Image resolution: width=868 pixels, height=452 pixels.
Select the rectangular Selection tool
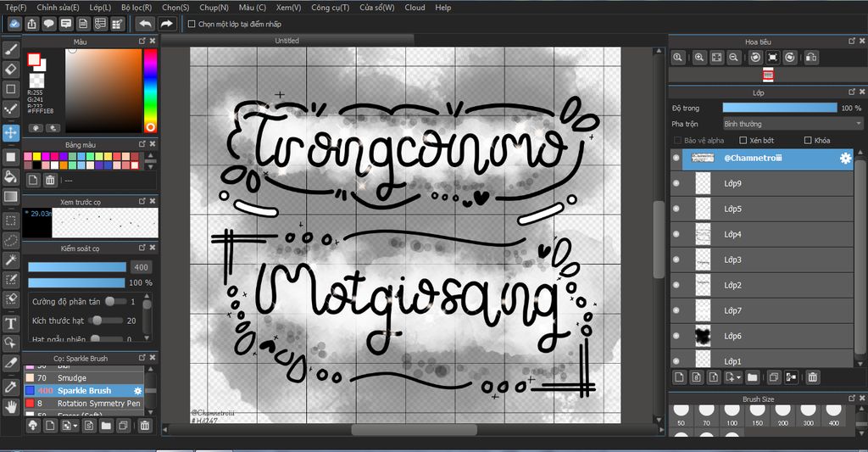[10, 220]
